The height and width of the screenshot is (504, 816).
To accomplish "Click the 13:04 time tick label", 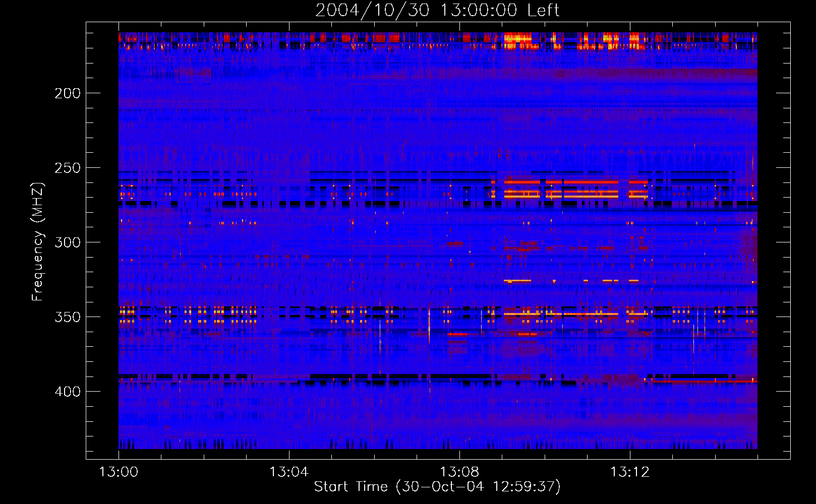I will coord(289,472).
